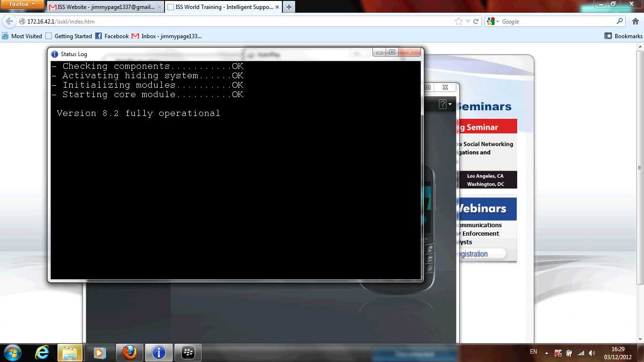Click the search magnifier icon
The width and height of the screenshot is (644, 362).
(x=619, y=21)
